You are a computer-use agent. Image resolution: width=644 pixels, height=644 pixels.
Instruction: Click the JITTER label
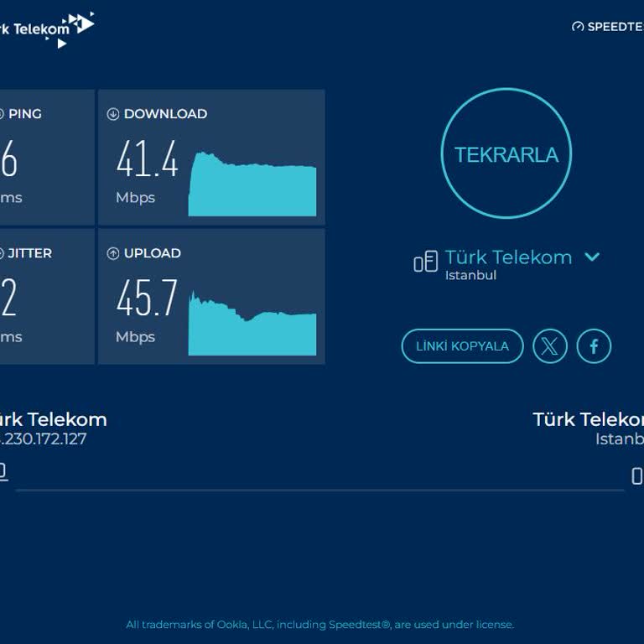coord(30,253)
